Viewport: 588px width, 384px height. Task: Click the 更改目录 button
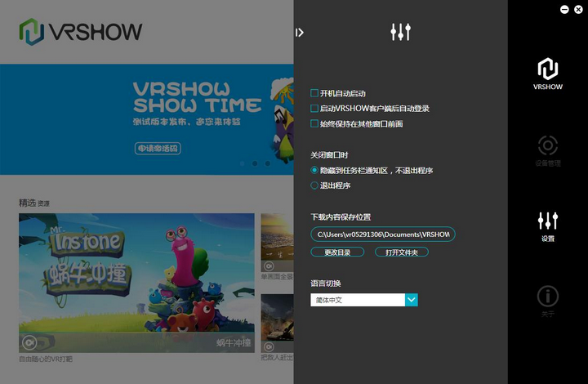(x=337, y=252)
